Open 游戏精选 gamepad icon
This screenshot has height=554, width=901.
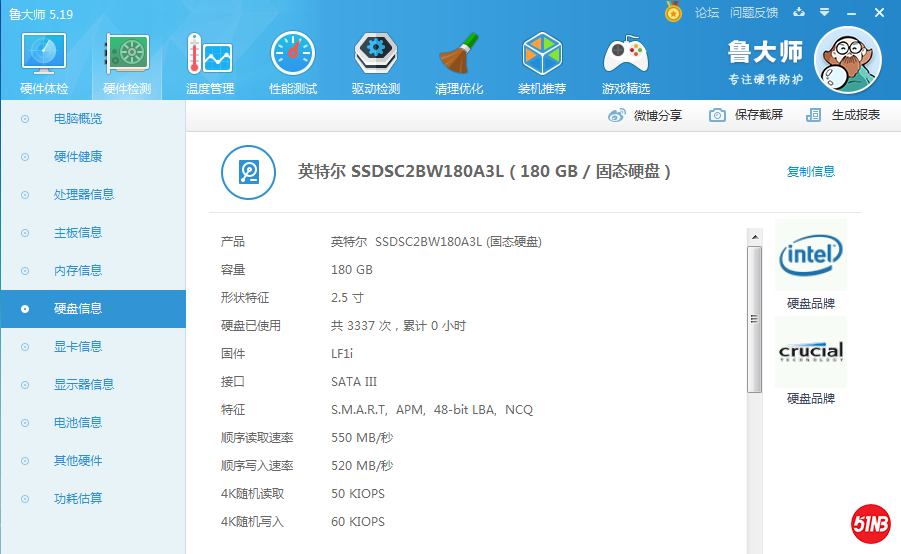(625, 62)
